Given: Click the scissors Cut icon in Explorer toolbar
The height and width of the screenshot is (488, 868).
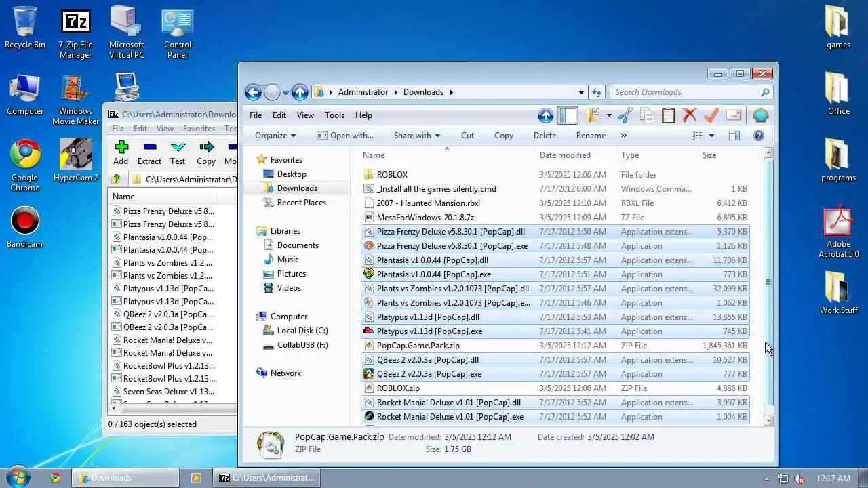Looking at the screenshot, I should pyautogui.click(x=625, y=115).
